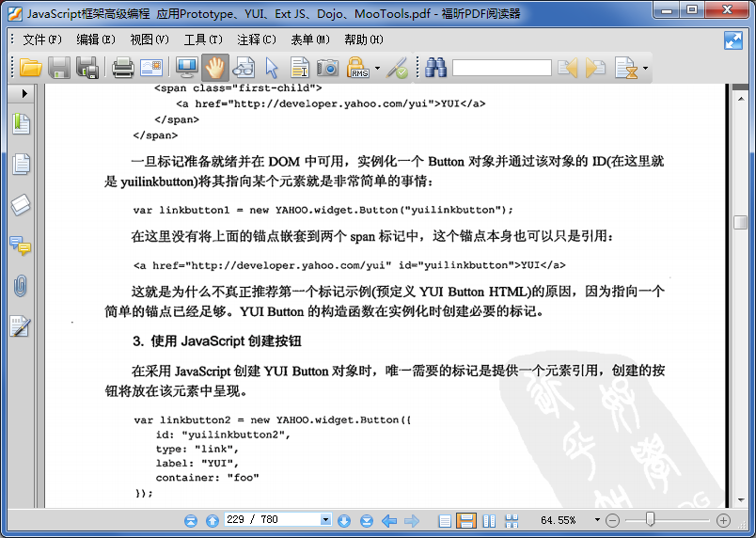The image size is (756, 538).
Task: Select the Select Text tool
Action: tap(300, 68)
